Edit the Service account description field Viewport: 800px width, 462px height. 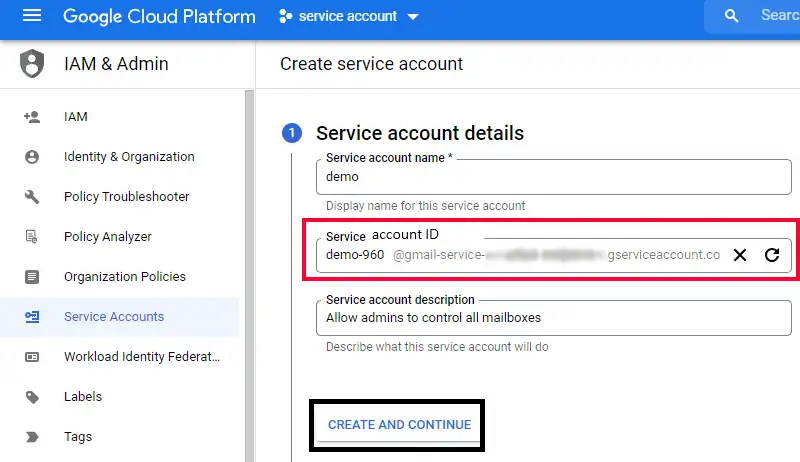[x=554, y=318]
